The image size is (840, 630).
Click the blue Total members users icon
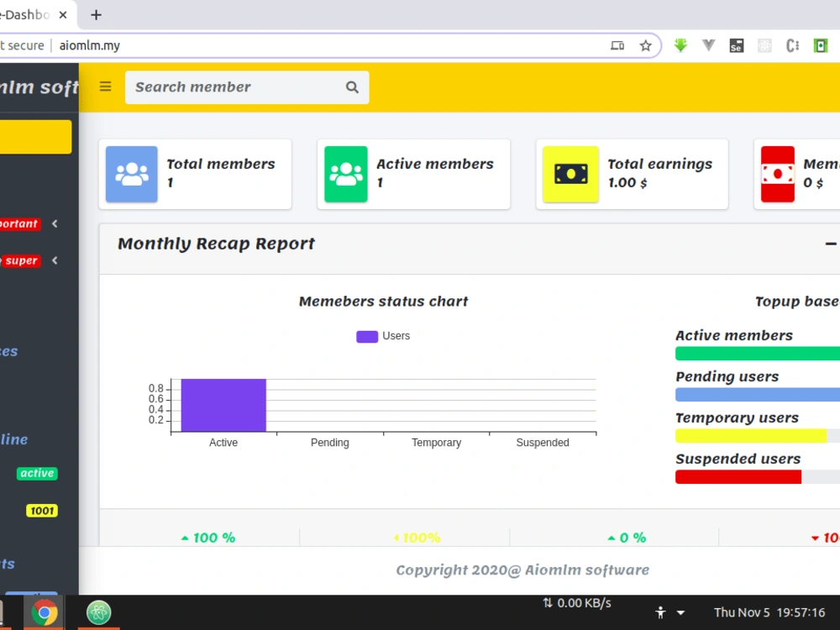[x=131, y=174]
